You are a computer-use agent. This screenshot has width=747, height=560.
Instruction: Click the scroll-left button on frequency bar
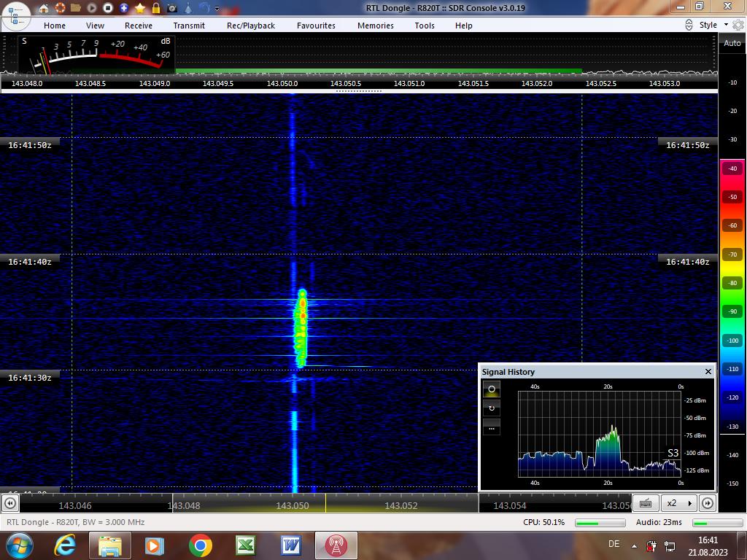click(10, 503)
